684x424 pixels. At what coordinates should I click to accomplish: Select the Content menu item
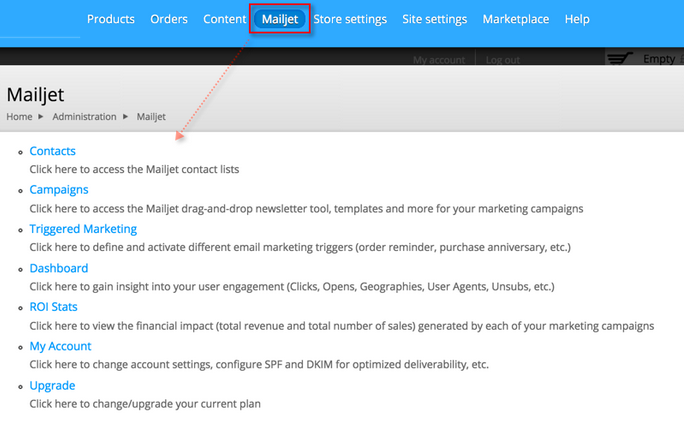pyautogui.click(x=224, y=19)
